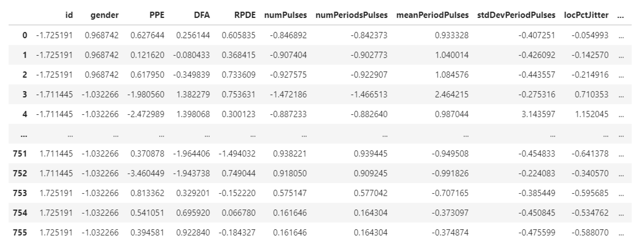Click the locPctJitter column header
Image resolution: width=644 pixels, height=251 pixels.
click(586, 15)
